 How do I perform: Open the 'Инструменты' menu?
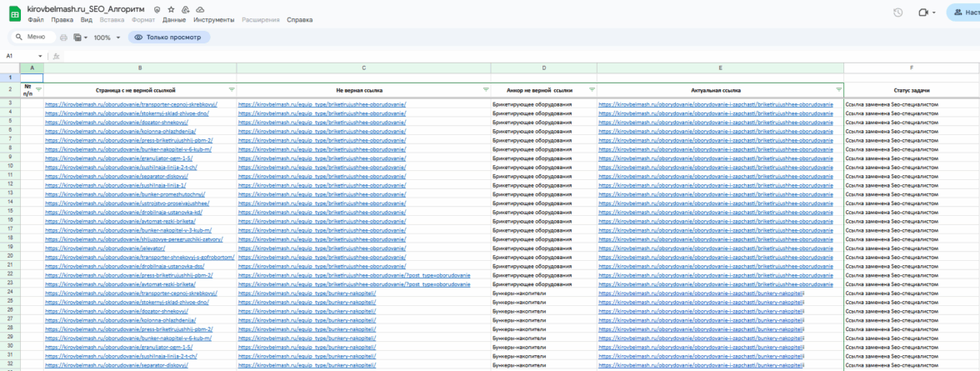[213, 19]
